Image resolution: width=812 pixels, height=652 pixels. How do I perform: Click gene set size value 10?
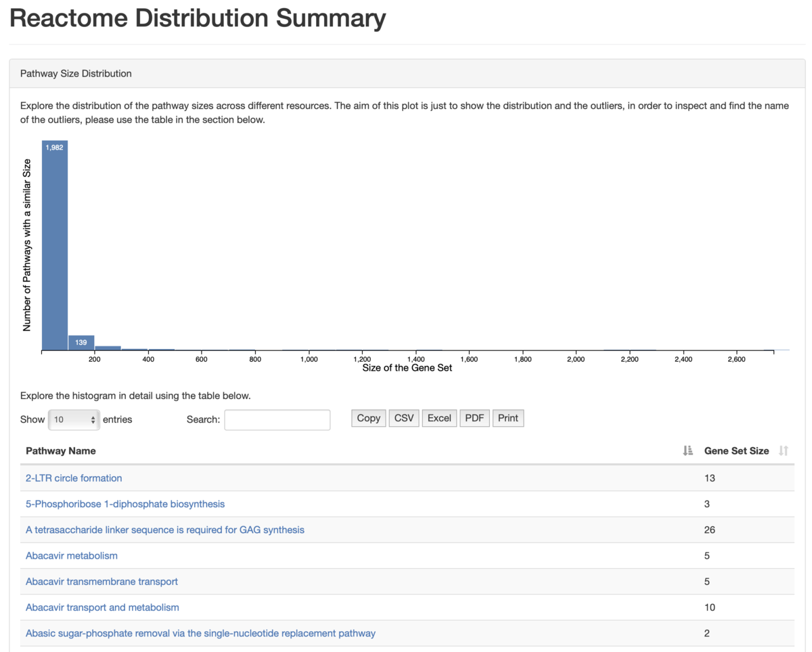710,607
